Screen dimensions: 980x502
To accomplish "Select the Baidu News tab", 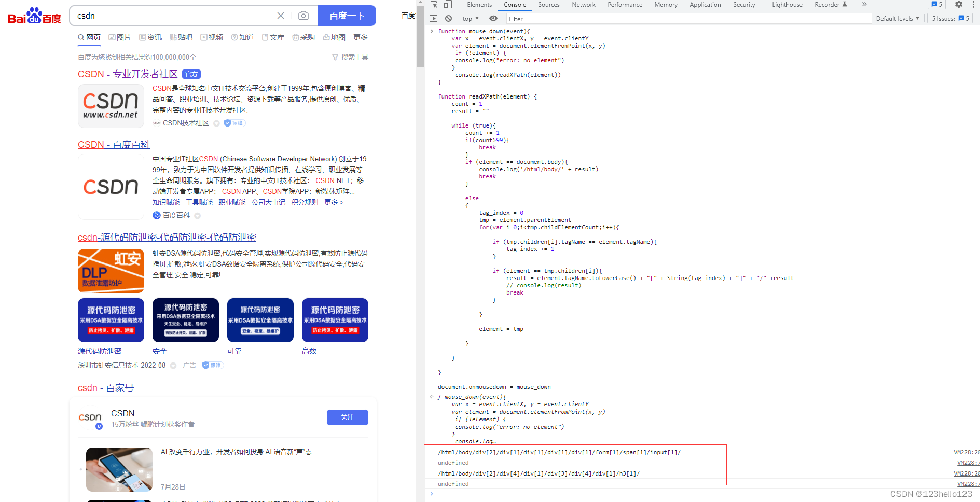I will (150, 37).
